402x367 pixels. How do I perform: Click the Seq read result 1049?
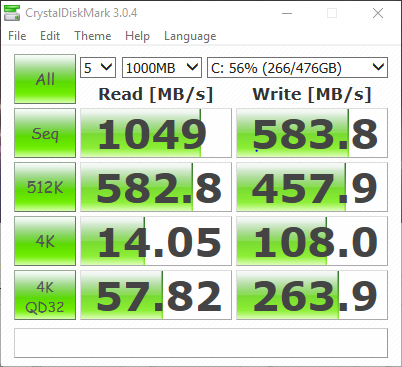[x=156, y=133]
